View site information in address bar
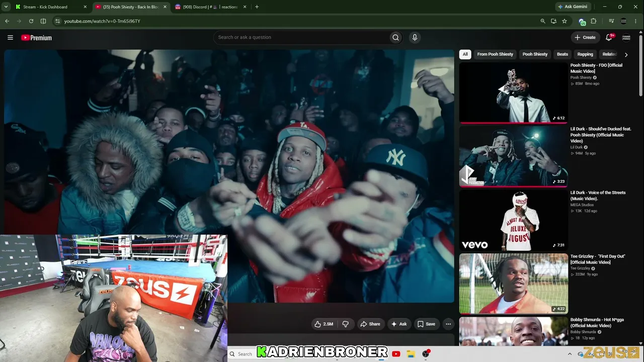This screenshot has height=362, width=644. 57,21
